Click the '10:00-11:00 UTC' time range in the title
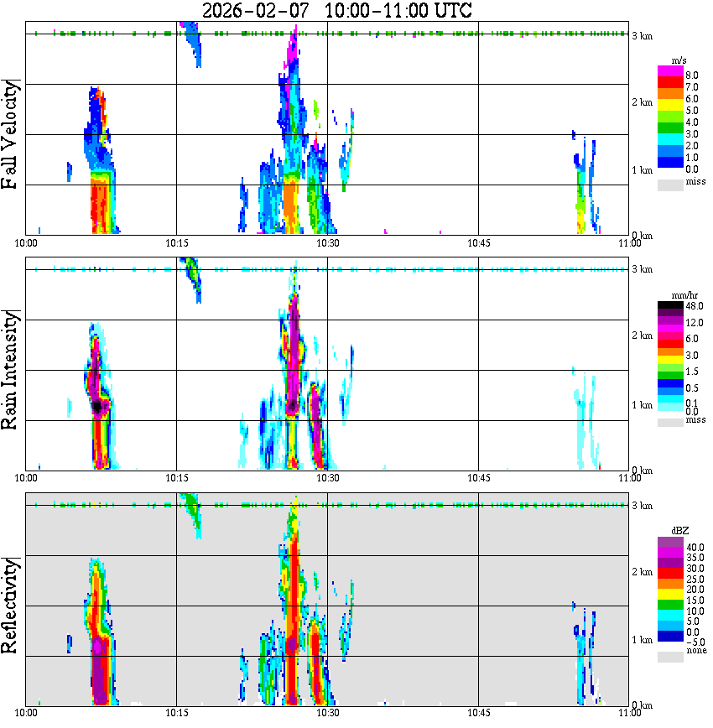Viewport: 713px width, 728px height. coord(398,11)
